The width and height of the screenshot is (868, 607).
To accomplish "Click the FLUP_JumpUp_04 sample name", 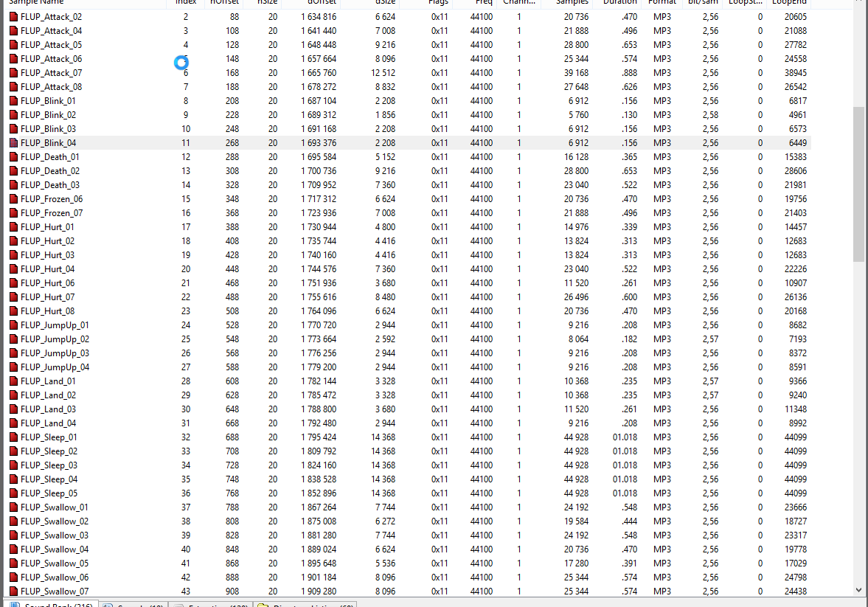I will [x=55, y=367].
